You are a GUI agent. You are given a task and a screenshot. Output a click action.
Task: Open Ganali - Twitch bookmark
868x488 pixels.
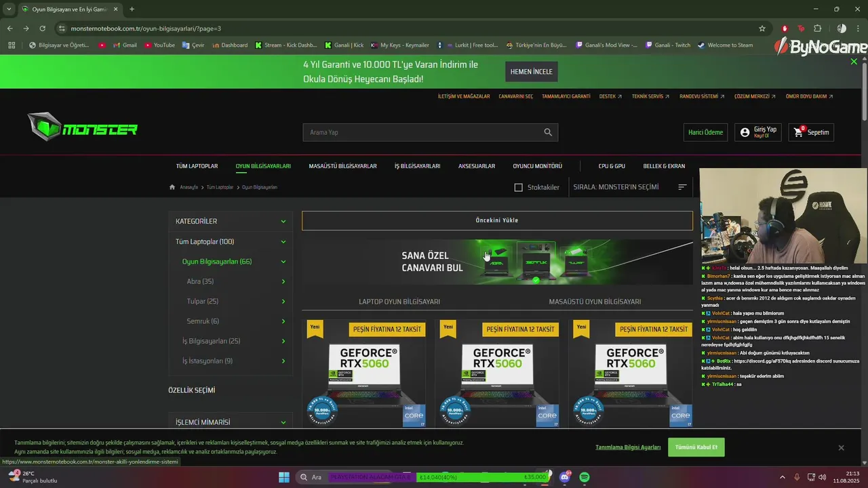pyautogui.click(x=667, y=45)
